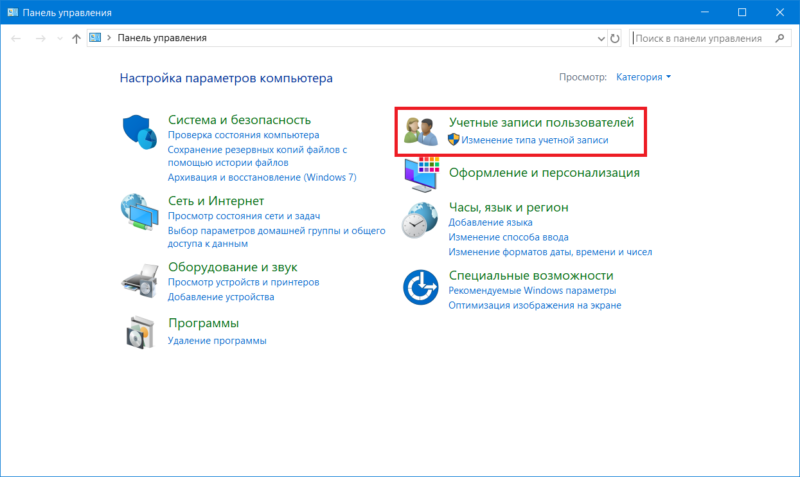Open the System and Security shield icon
This screenshot has width=800, height=477.
pyautogui.click(x=139, y=132)
